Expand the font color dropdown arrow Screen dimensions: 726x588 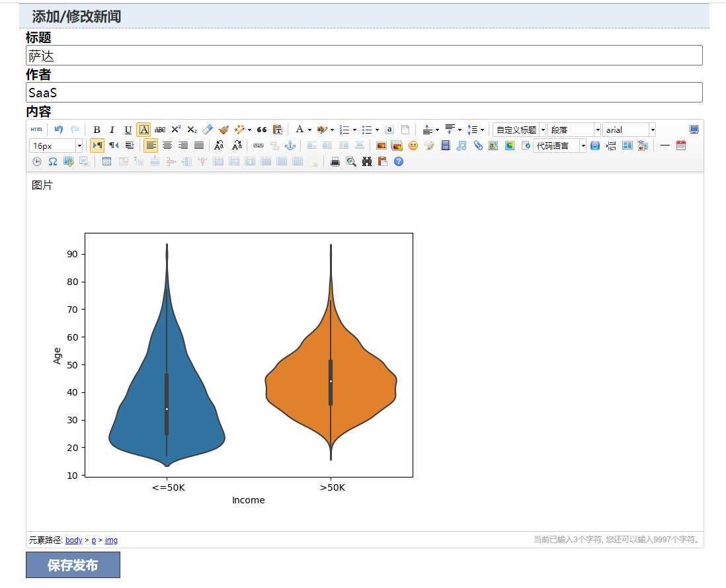[309, 130]
